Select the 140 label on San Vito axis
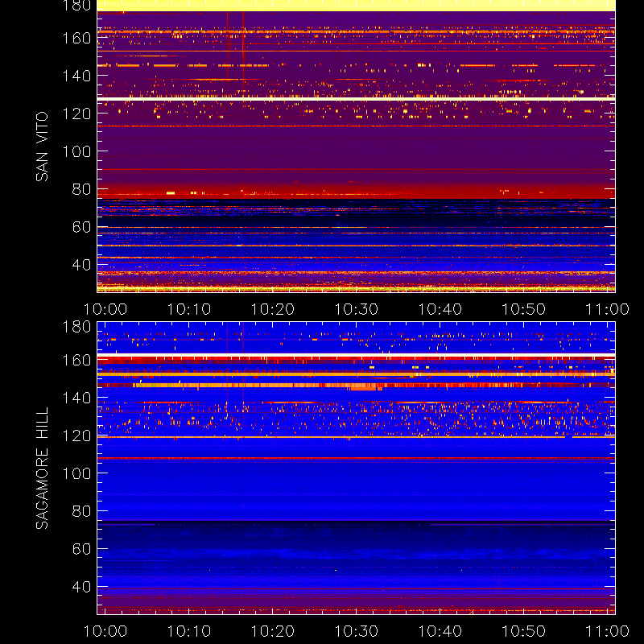Viewport: 644px width, 644px height. (76, 76)
